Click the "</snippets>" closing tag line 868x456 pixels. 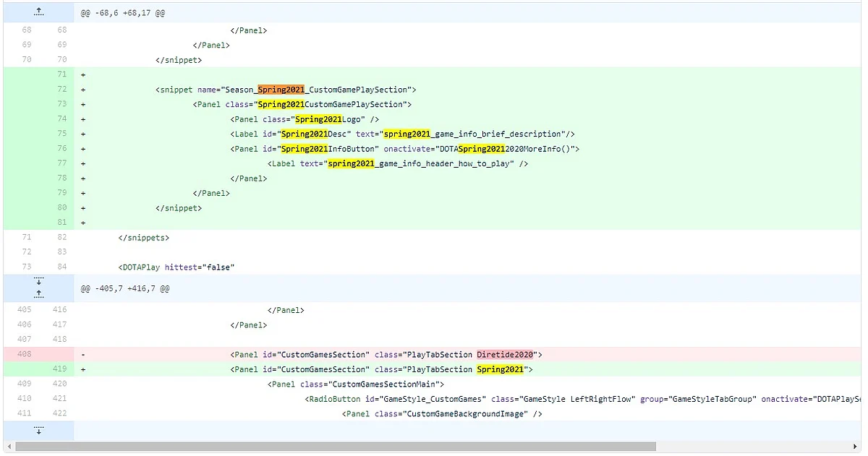pyautogui.click(x=143, y=238)
